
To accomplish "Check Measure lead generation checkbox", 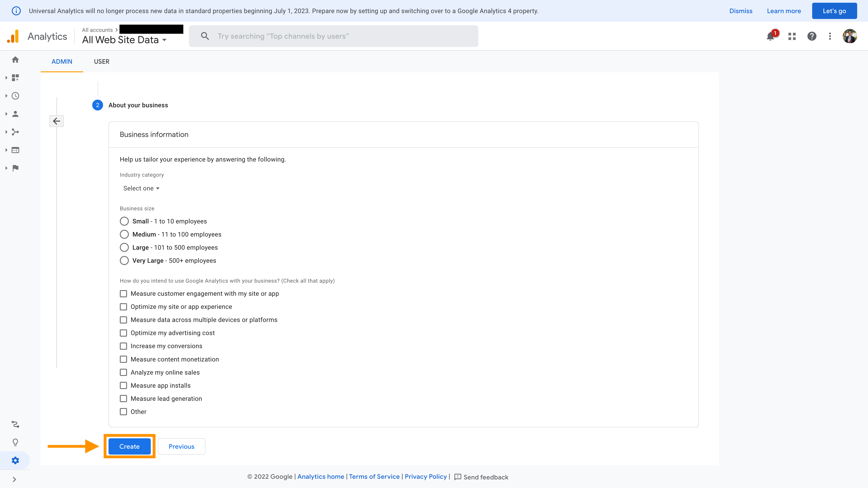I will click(124, 399).
